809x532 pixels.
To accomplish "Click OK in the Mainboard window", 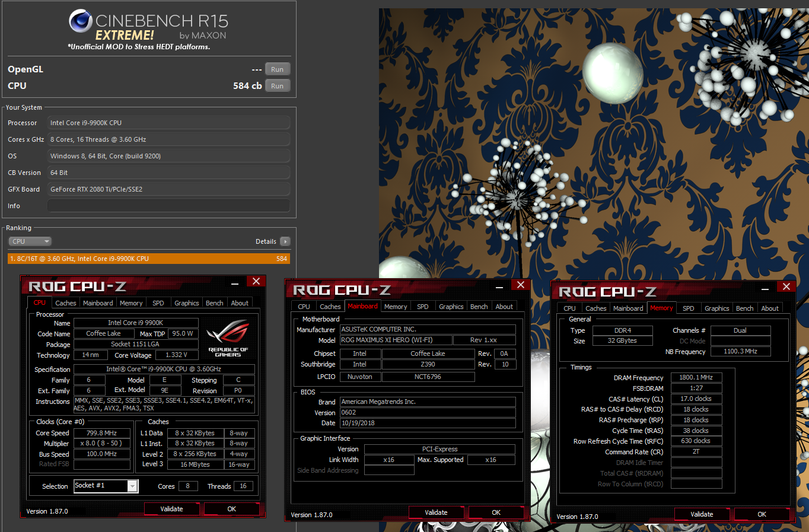I will point(496,512).
